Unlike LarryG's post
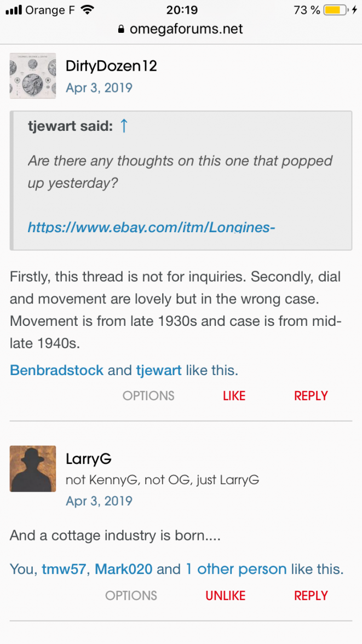 225,596
